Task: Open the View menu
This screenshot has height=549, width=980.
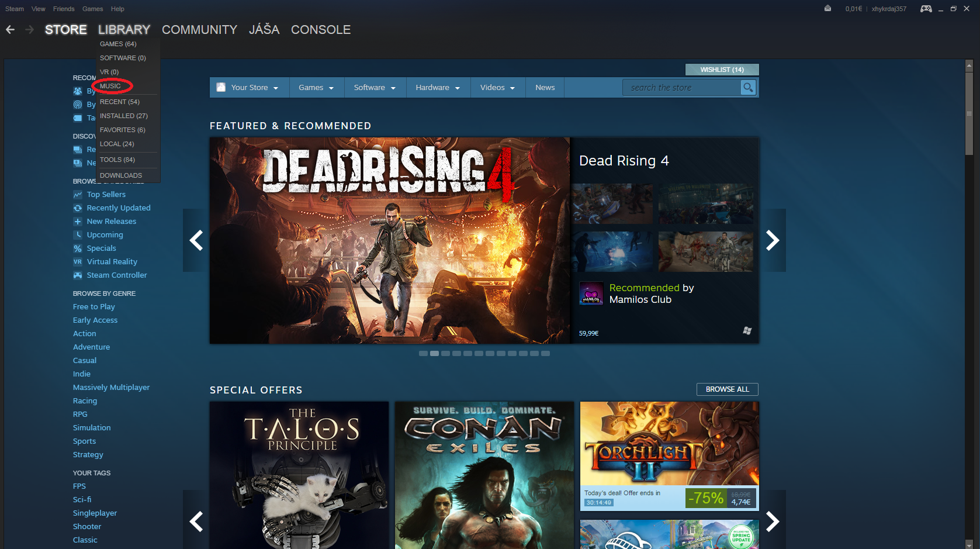Action: pos(39,9)
